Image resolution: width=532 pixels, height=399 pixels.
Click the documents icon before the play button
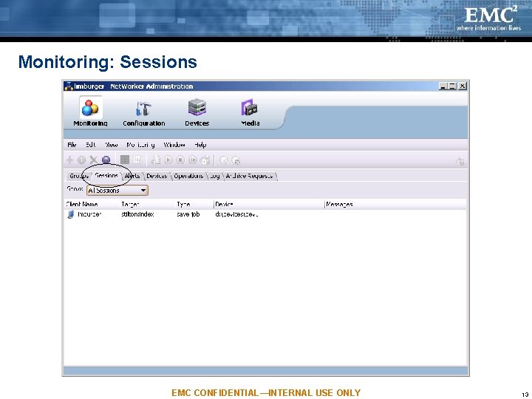(156, 160)
